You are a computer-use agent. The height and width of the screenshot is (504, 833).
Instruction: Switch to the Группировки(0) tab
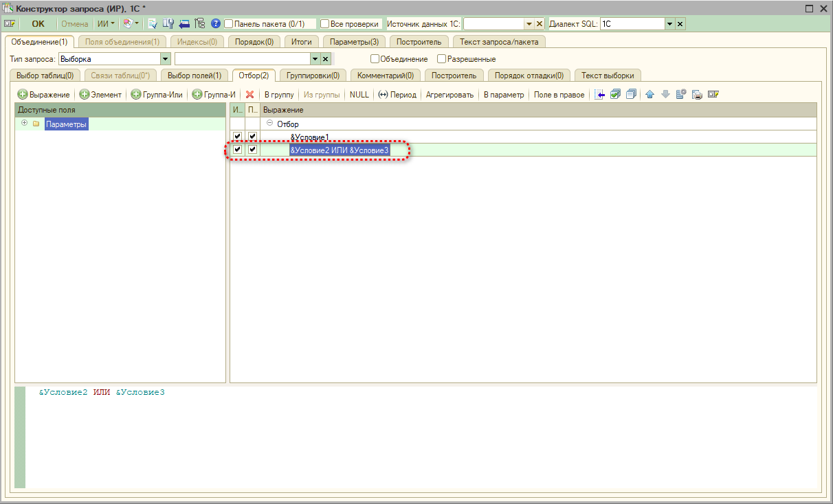(313, 76)
